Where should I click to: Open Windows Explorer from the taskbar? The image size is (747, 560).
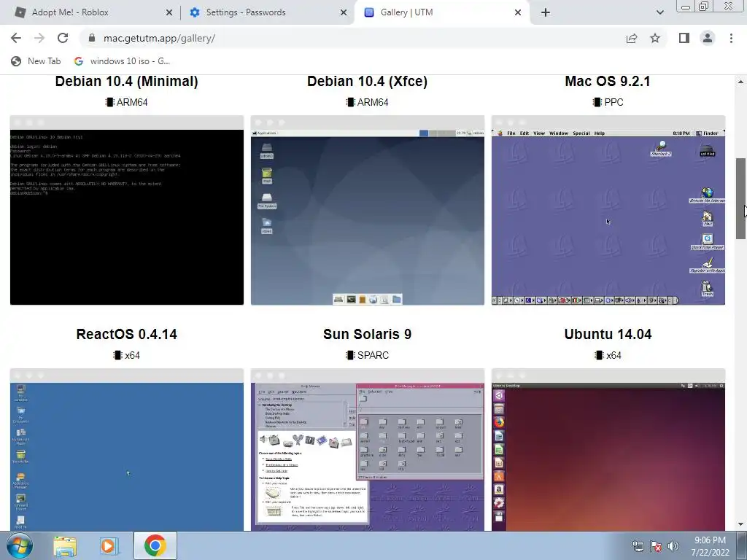coord(65,545)
